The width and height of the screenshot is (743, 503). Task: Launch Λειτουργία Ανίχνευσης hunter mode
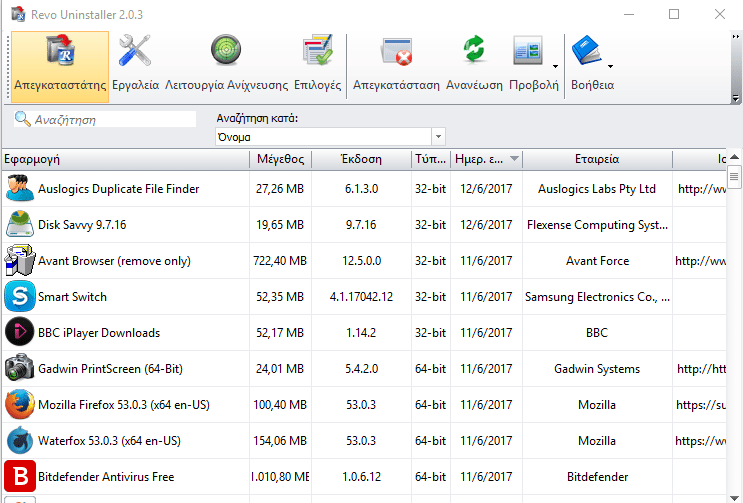226,50
